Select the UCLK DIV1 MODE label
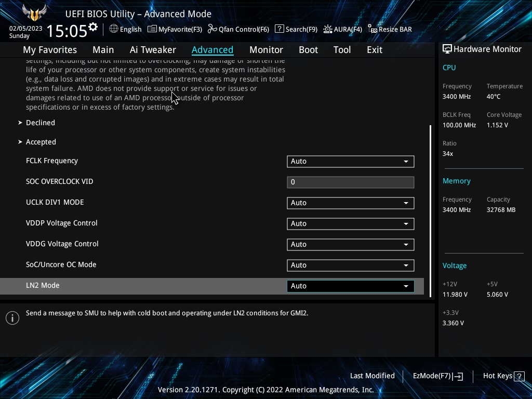 click(55, 202)
